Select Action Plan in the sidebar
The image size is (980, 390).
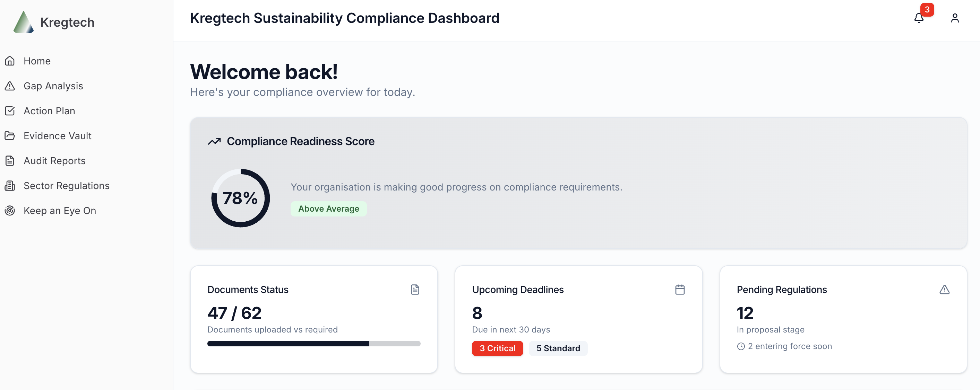pyautogui.click(x=49, y=111)
